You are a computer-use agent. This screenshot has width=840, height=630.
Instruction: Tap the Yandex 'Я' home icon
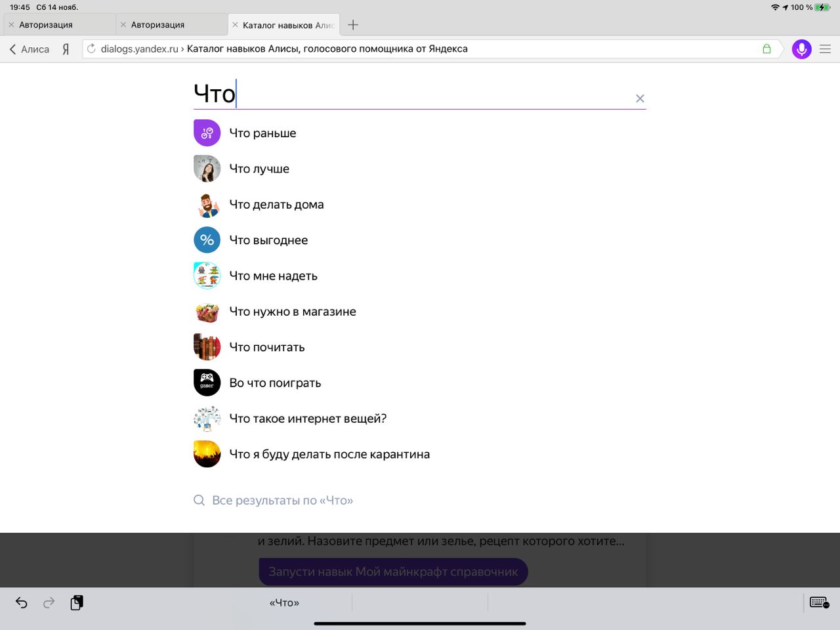66,49
